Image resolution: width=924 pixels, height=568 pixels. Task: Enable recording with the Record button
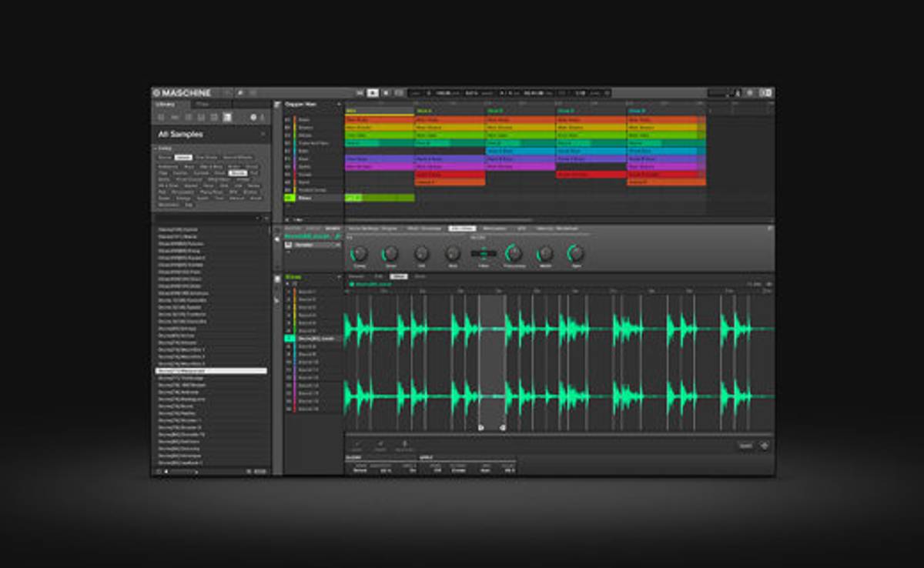386,92
